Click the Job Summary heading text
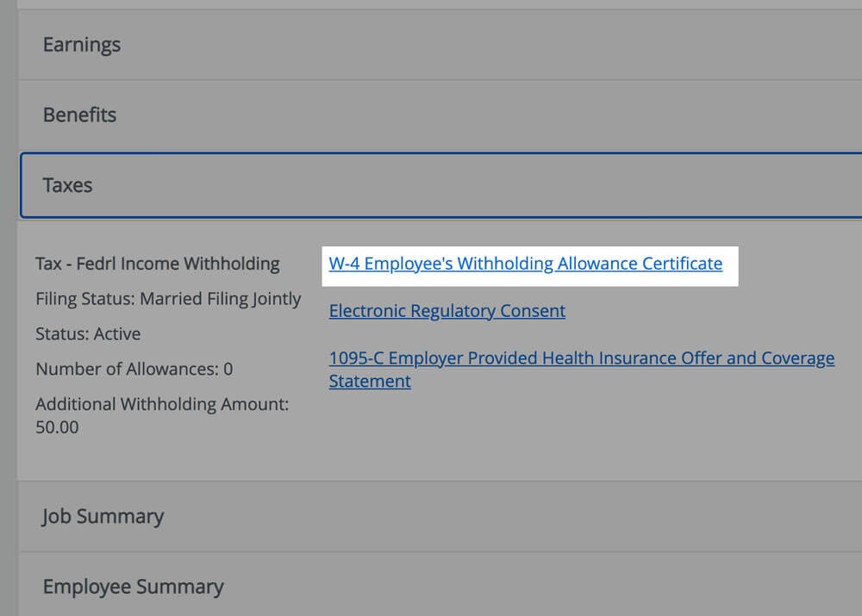The image size is (862, 616). click(x=103, y=516)
